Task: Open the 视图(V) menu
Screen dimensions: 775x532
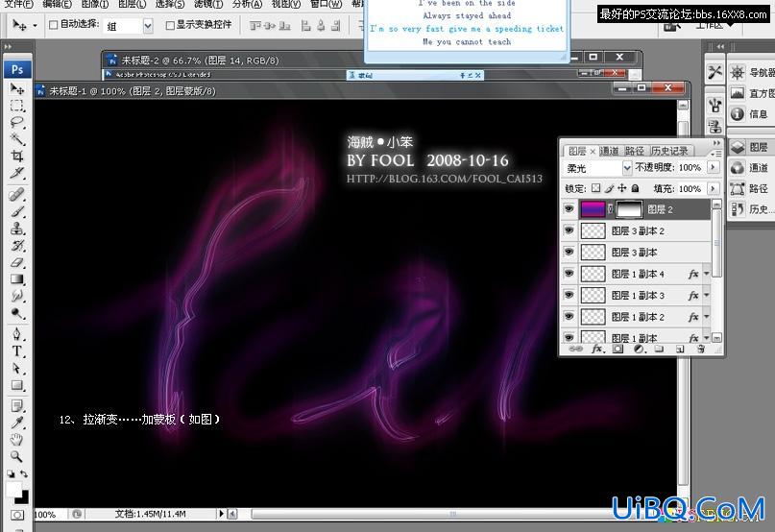Action: pos(285,4)
